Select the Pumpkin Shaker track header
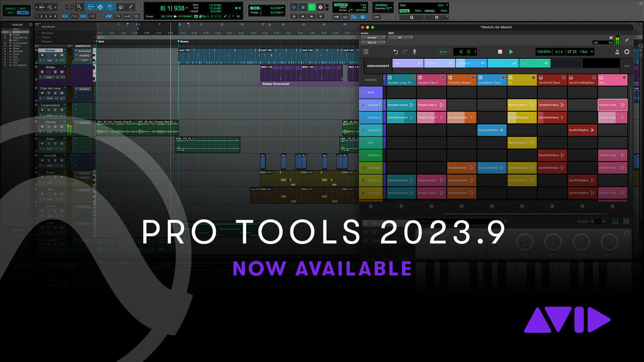644x362 pixels. tap(462, 80)
